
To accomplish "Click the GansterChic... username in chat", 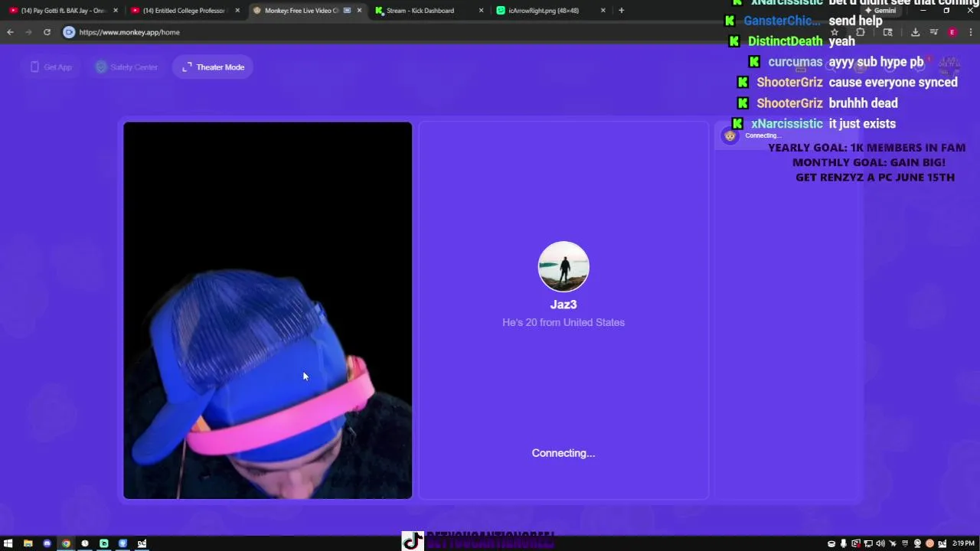I will coord(782,21).
